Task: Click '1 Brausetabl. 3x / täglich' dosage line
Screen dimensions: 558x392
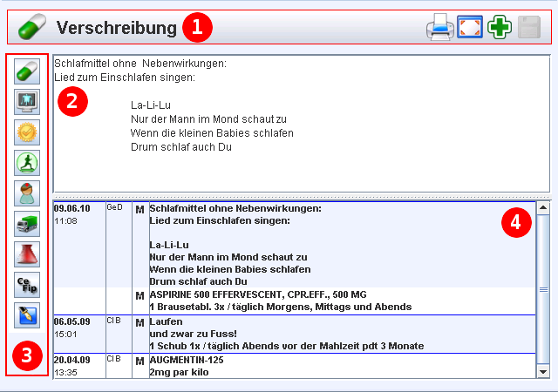Action: click(x=281, y=307)
